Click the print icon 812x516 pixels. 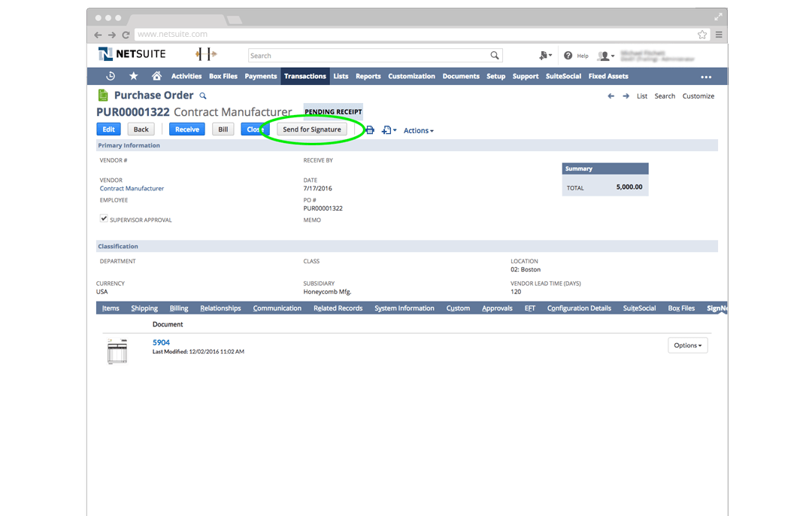pyautogui.click(x=370, y=130)
